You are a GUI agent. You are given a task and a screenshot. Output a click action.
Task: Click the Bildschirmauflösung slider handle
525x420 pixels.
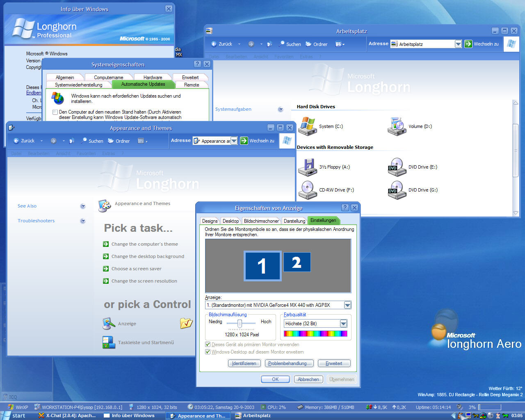(240, 324)
